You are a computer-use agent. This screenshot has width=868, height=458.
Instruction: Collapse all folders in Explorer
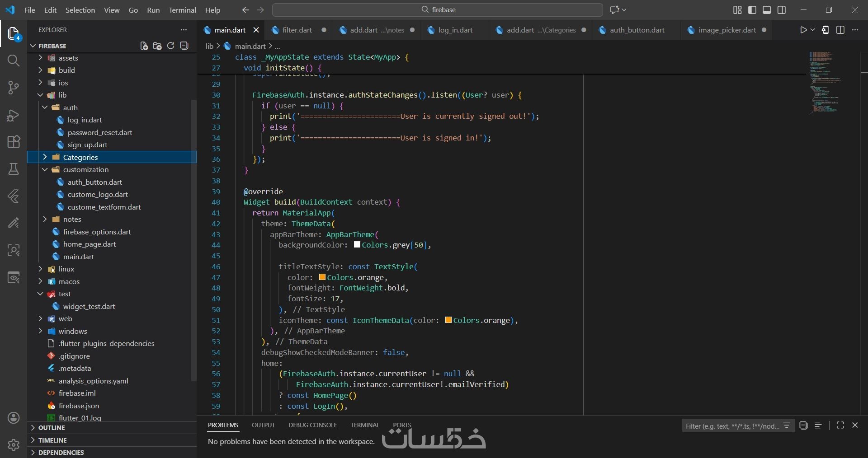184,46
